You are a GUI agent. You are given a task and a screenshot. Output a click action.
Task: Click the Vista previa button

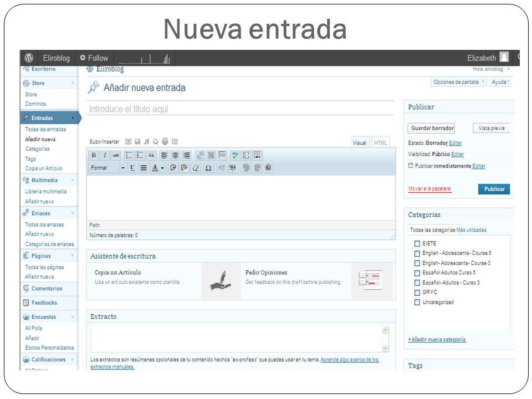point(492,128)
